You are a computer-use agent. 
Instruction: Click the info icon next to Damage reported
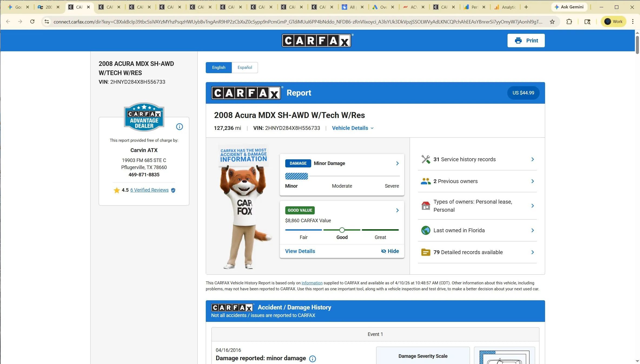click(313, 359)
